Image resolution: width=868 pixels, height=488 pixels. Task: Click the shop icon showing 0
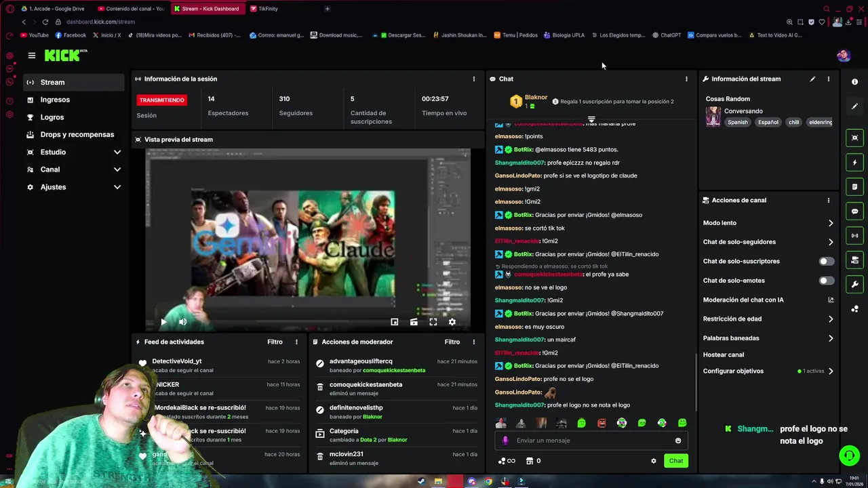532,461
